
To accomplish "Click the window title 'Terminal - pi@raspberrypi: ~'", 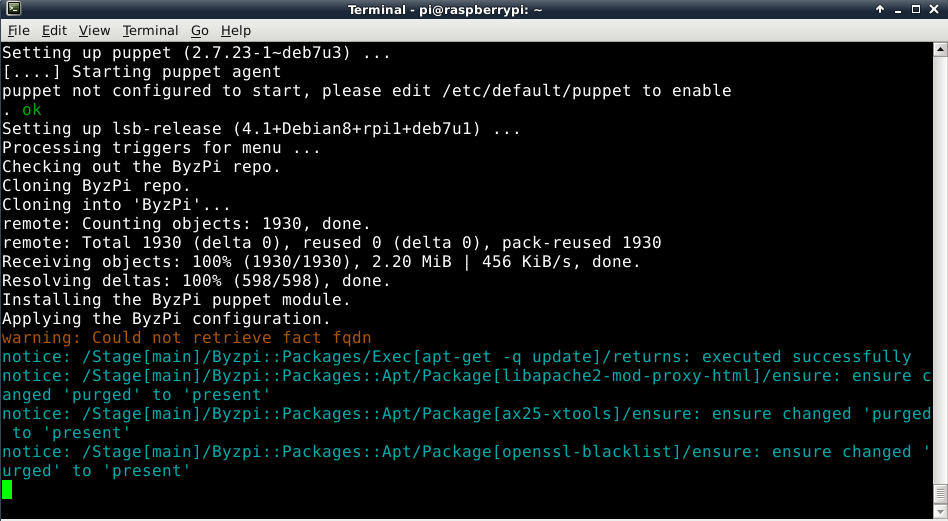I will point(445,10).
